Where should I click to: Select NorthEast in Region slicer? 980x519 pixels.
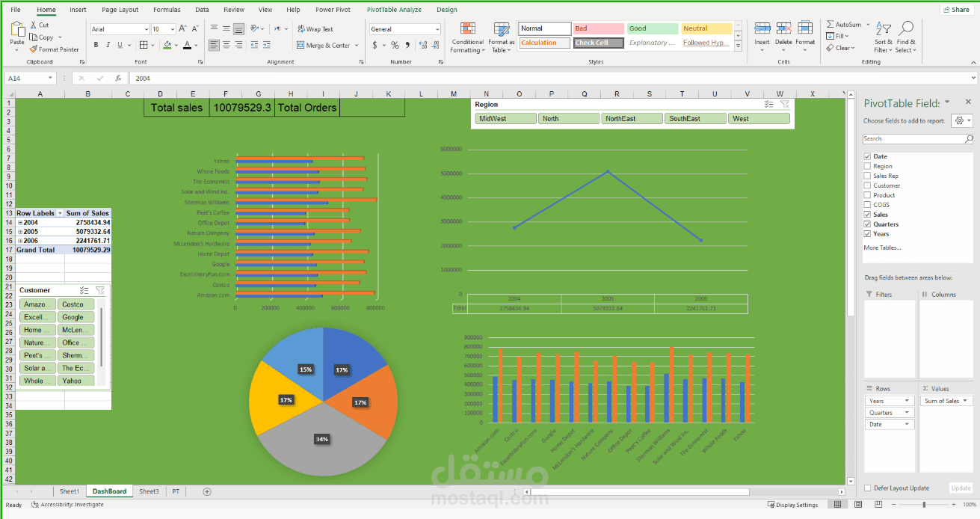tap(632, 118)
